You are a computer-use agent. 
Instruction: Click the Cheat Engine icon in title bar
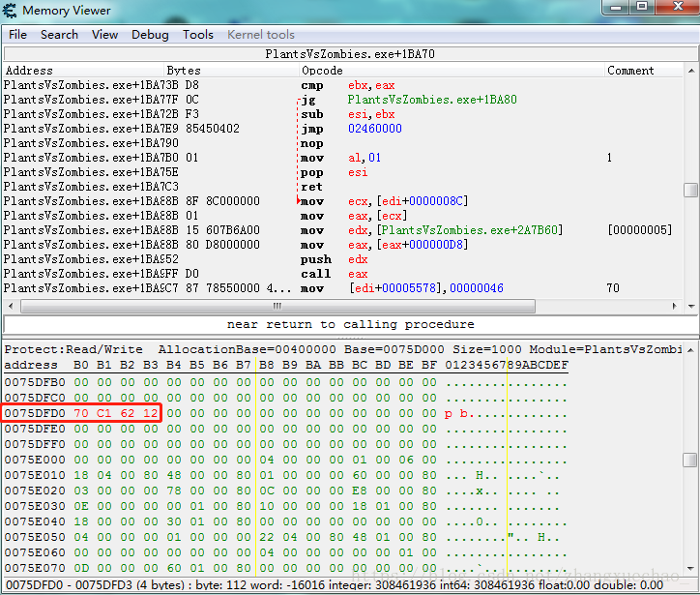pyautogui.click(x=10, y=10)
